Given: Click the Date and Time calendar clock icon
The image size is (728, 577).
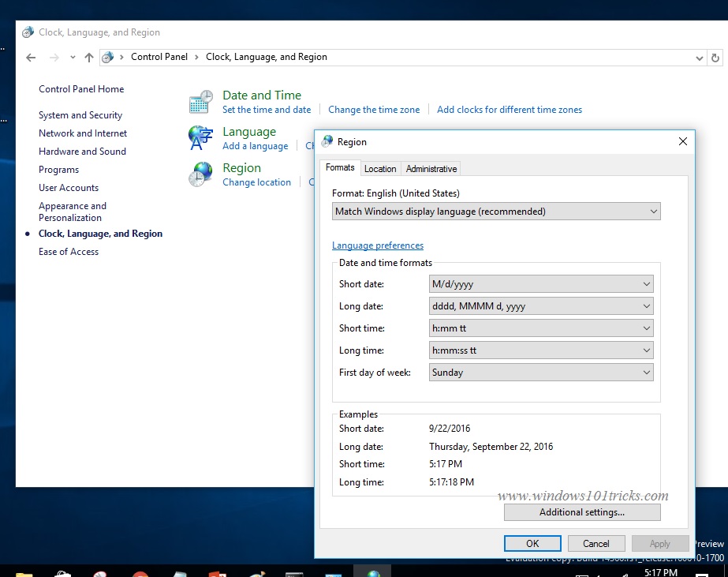Looking at the screenshot, I should point(200,102).
